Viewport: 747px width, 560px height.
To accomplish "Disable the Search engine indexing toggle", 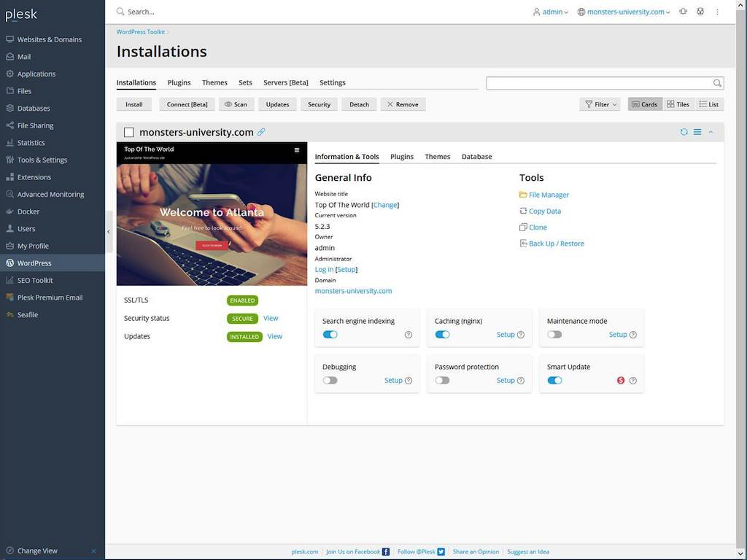I will click(x=330, y=334).
